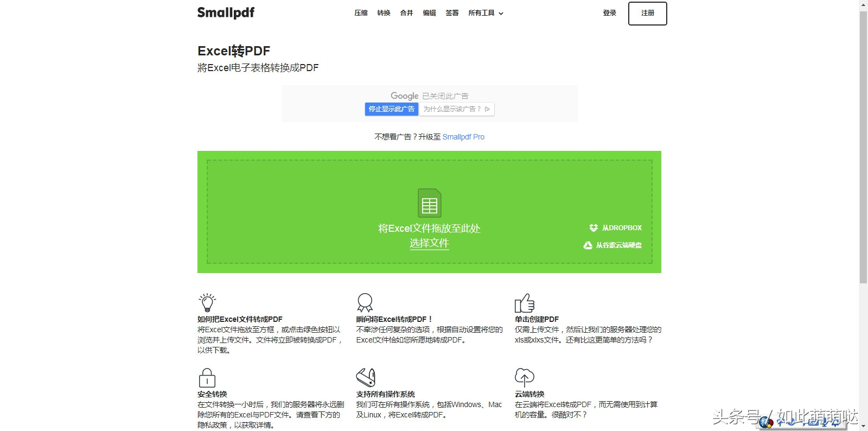Click the cloud upload icon above 云端转换
The height and width of the screenshot is (431, 868).
click(525, 377)
